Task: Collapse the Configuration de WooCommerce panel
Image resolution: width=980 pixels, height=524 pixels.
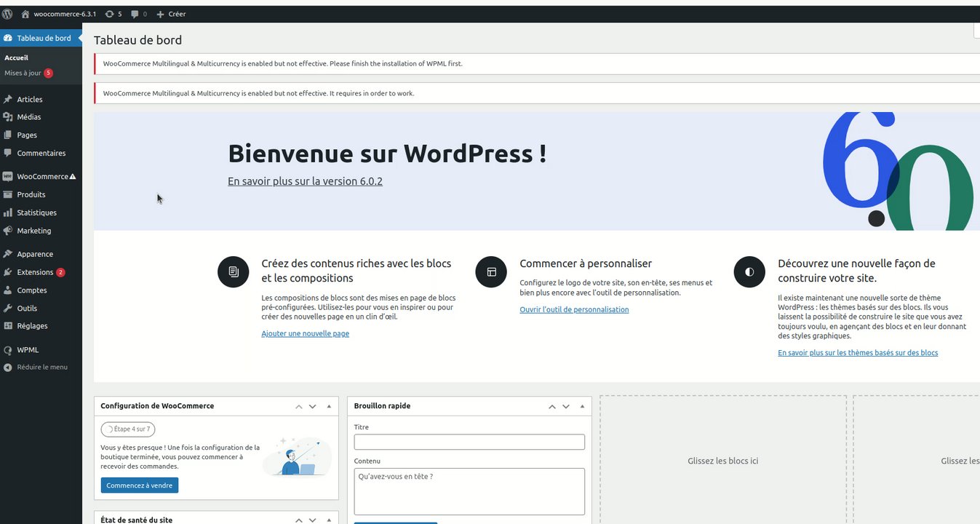Action: click(x=329, y=406)
